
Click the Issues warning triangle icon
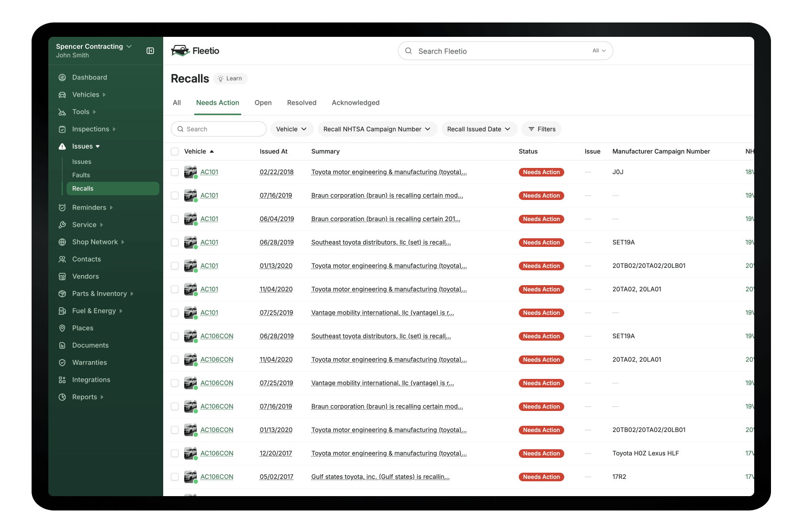(x=62, y=146)
